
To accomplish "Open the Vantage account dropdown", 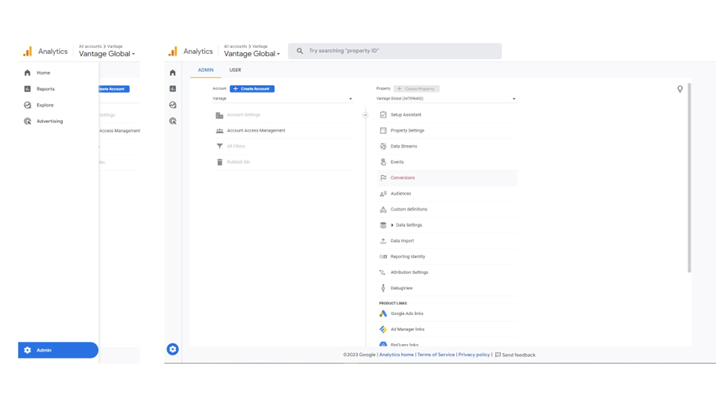I will (x=282, y=99).
